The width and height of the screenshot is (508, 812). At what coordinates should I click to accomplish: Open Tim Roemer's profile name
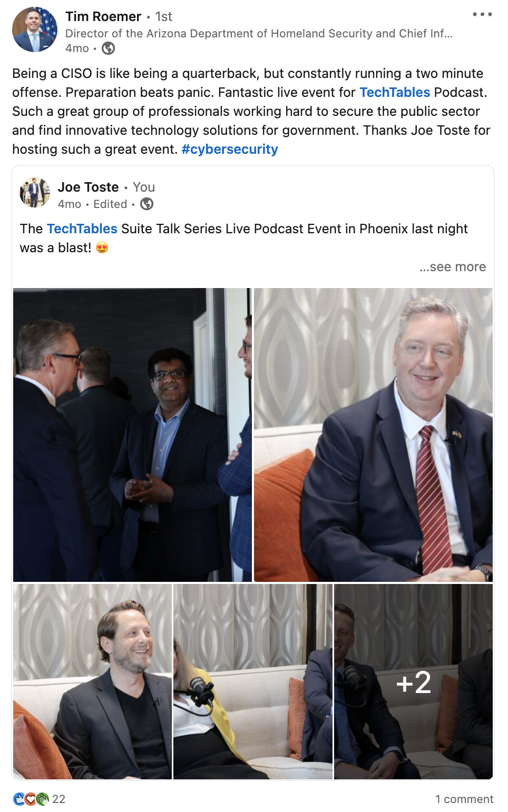[103, 17]
